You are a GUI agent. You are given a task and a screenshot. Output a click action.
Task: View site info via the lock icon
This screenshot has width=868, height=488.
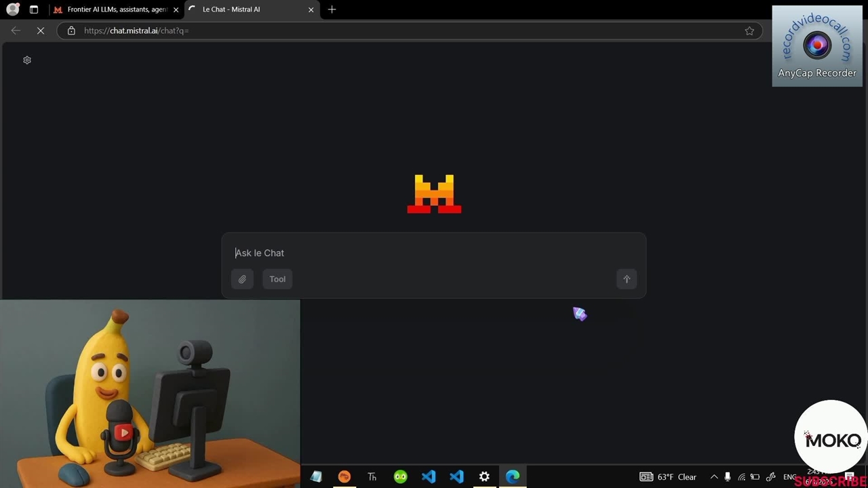(71, 30)
